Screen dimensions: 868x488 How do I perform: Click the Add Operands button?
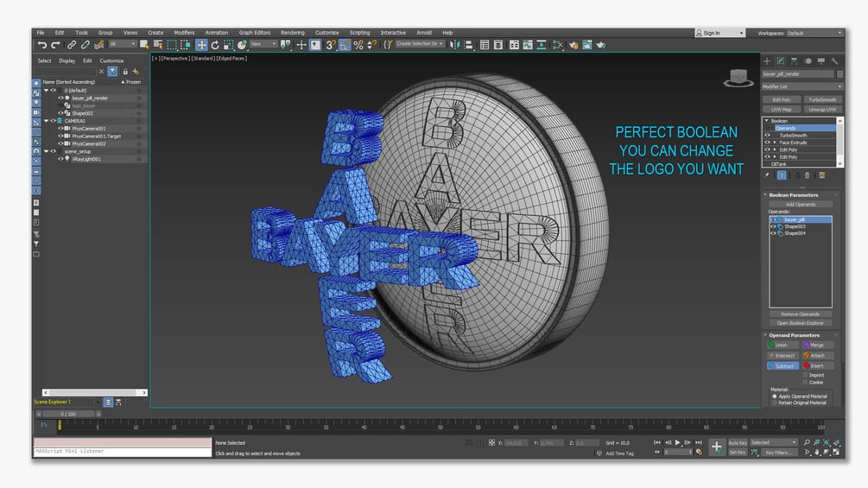801,204
